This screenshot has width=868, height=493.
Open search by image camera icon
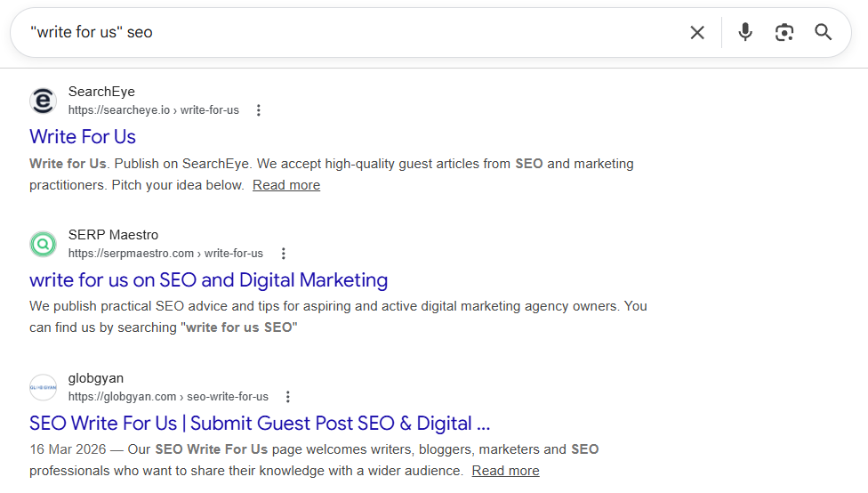(x=784, y=33)
